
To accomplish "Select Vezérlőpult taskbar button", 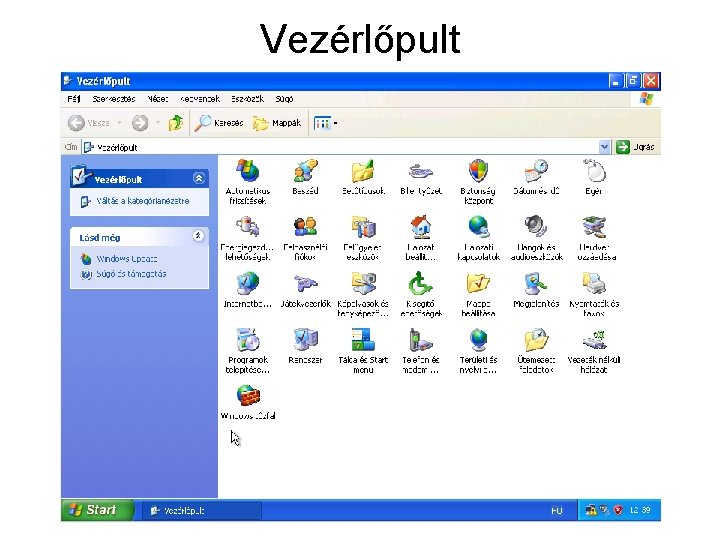I will click(x=202, y=511).
